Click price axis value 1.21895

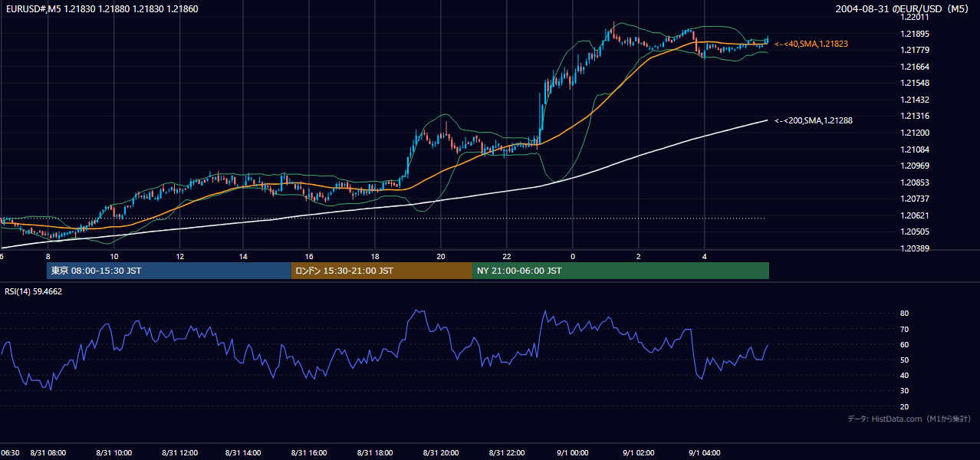(x=914, y=34)
